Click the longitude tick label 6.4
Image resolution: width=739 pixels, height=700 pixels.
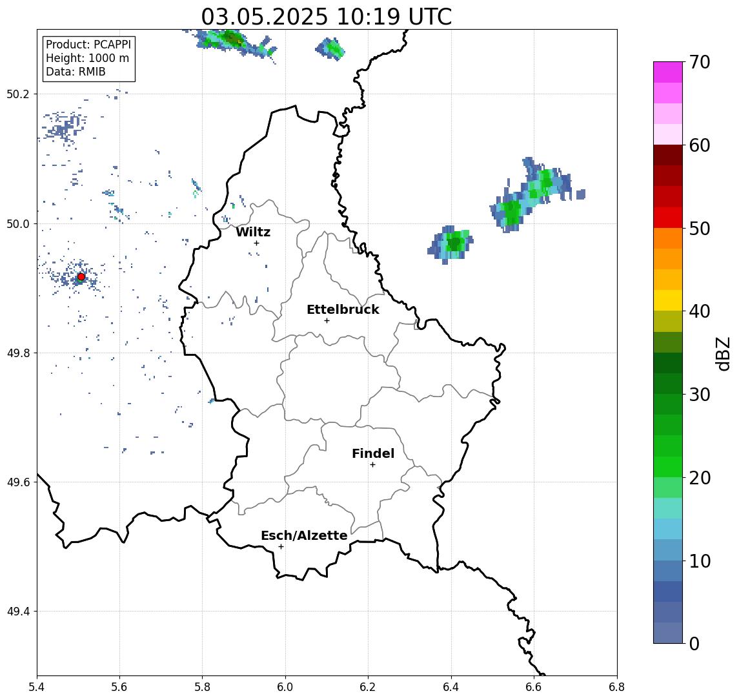[x=451, y=687]
